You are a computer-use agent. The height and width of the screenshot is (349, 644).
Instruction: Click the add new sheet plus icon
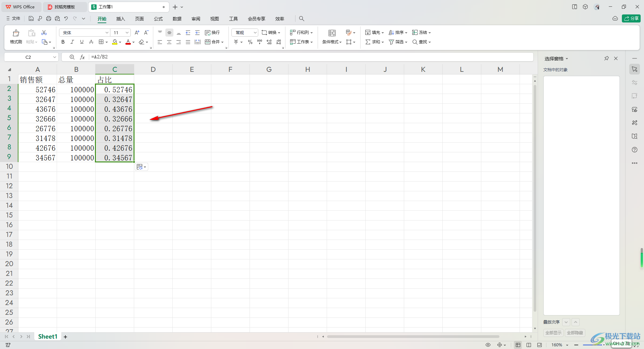tap(65, 337)
